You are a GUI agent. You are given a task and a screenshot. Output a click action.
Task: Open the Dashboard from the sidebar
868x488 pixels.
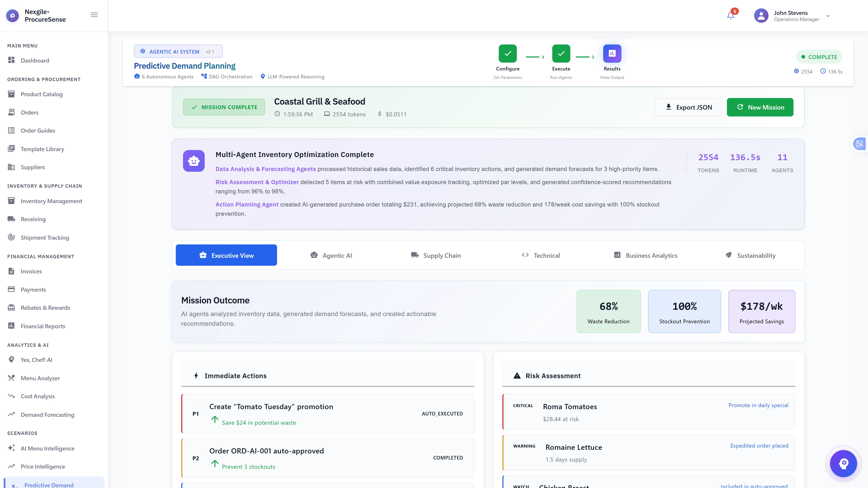pyautogui.click(x=35, y=61)
